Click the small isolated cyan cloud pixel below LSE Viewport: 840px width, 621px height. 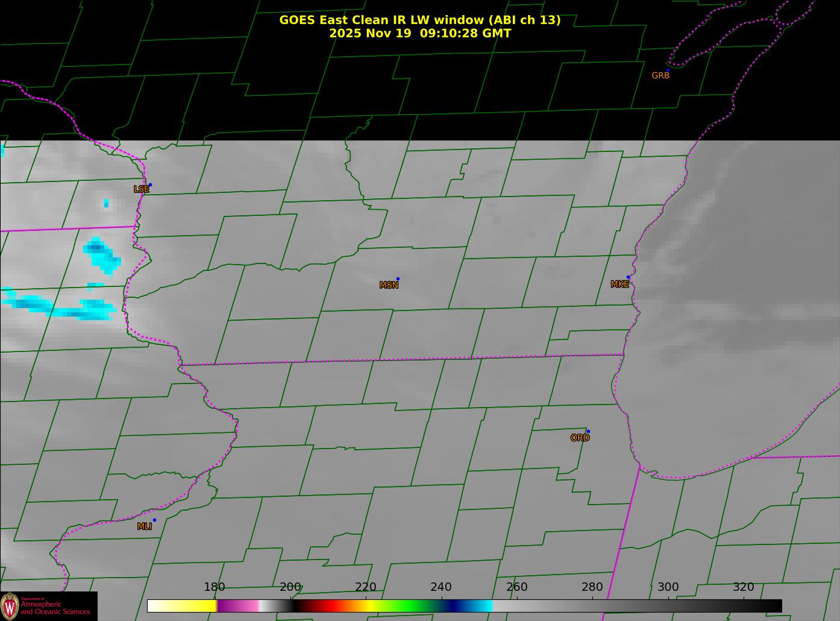click(106, 203)
